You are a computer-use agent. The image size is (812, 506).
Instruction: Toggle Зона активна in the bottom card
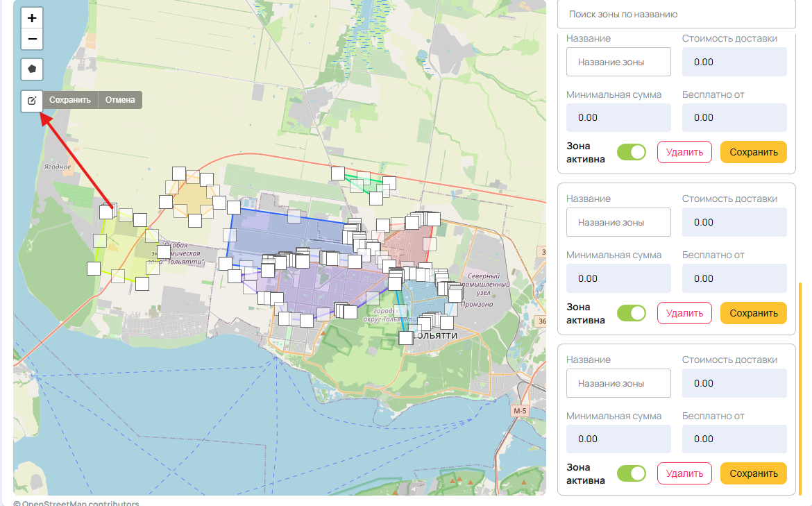[x=632, y=473]
